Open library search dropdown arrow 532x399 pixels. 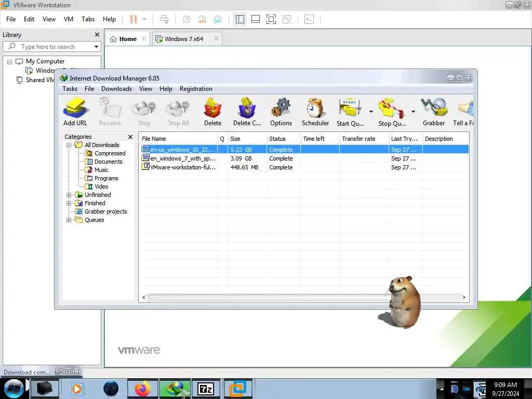96,46
